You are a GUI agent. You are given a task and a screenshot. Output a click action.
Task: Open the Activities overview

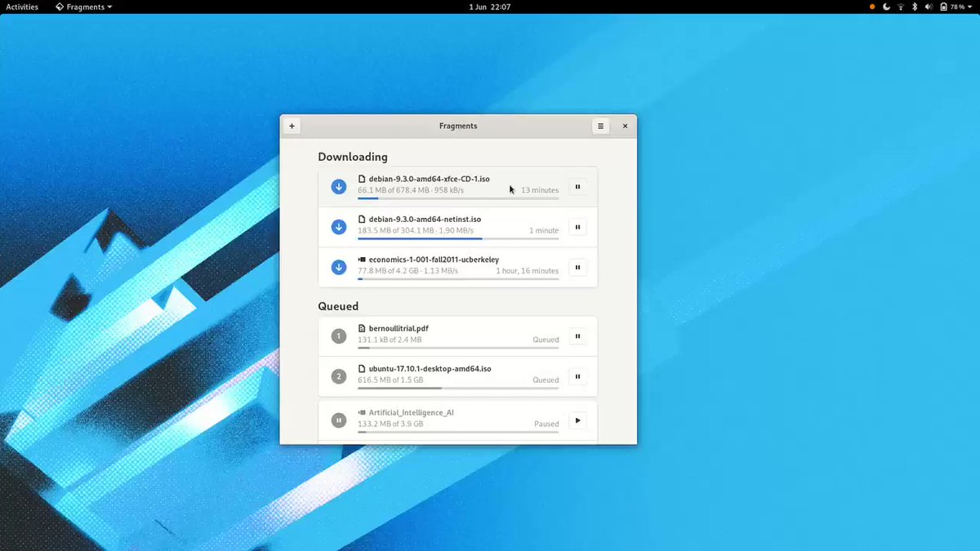[22, 7]
